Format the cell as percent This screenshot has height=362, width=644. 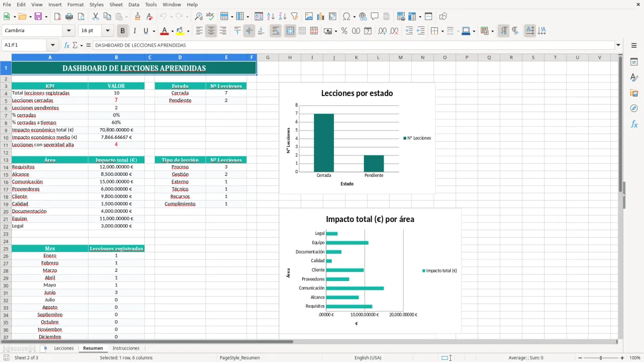344,31
